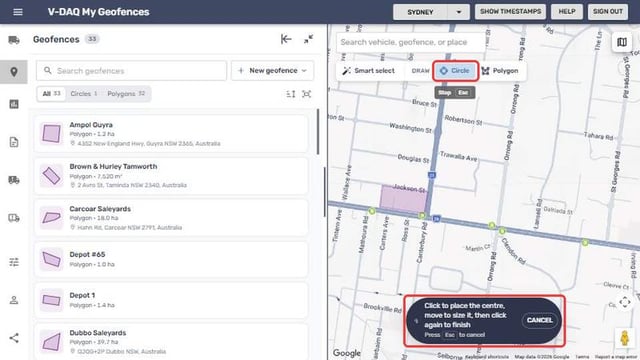The image size is (640, 360).
Task: Click Ampol Guyra polygon thumbnail
Action: click(x=51, y=133)
